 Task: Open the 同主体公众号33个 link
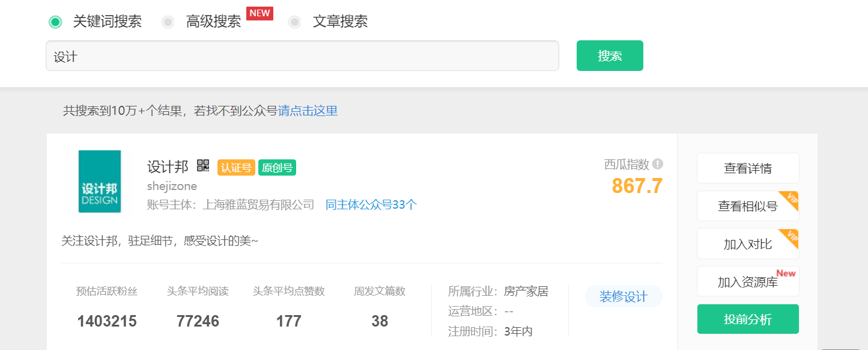(x=371, y=204)
